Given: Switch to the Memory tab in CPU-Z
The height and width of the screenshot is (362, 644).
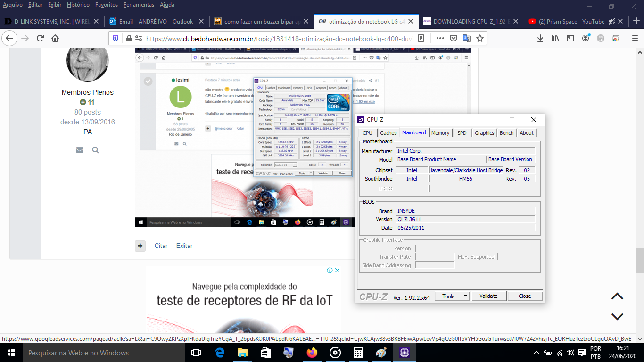Looking at the screenshot, I should click(440, 133).
